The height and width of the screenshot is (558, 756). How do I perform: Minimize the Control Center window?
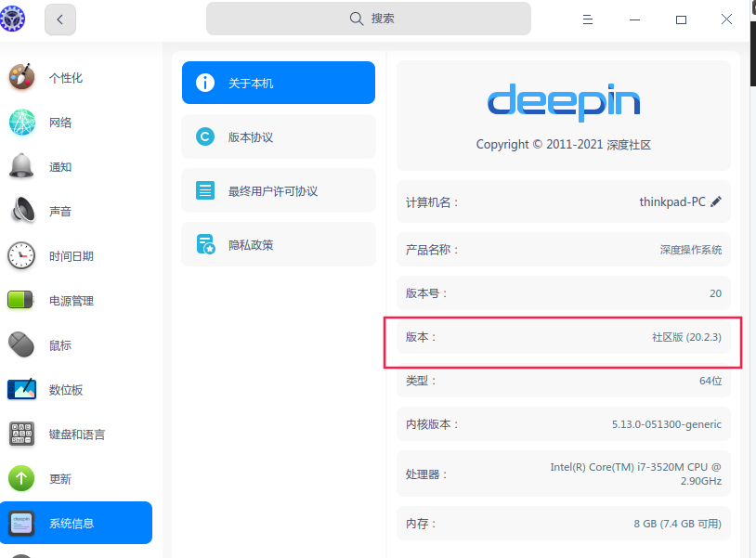[x=634, y=19]
